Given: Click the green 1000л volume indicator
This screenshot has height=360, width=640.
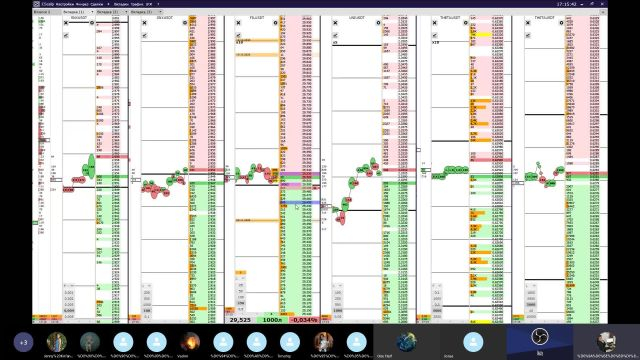Looking at the screenshot, I should [272, 320].
